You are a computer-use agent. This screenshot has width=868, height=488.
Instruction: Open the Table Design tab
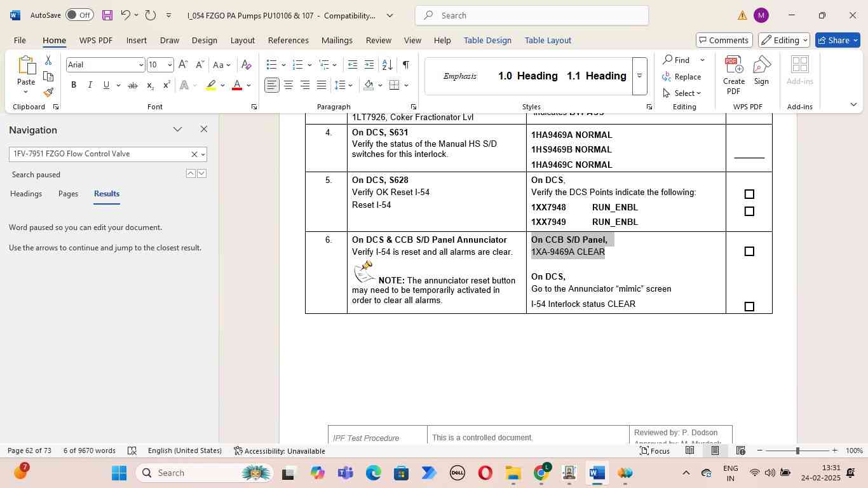point(487,40)
